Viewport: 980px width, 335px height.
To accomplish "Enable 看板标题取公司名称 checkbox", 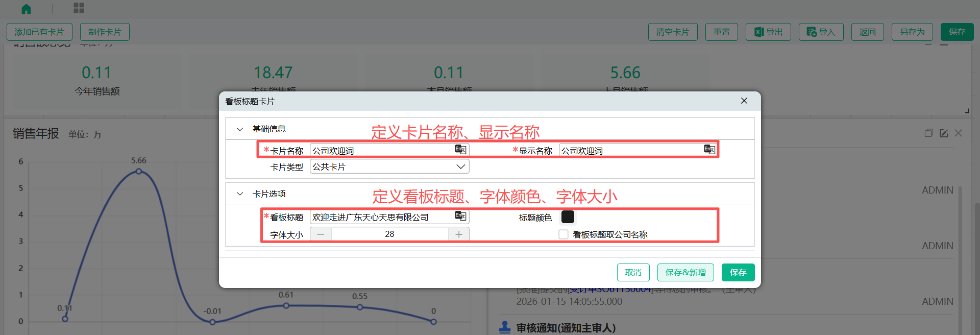I will [x=563, y=234].
